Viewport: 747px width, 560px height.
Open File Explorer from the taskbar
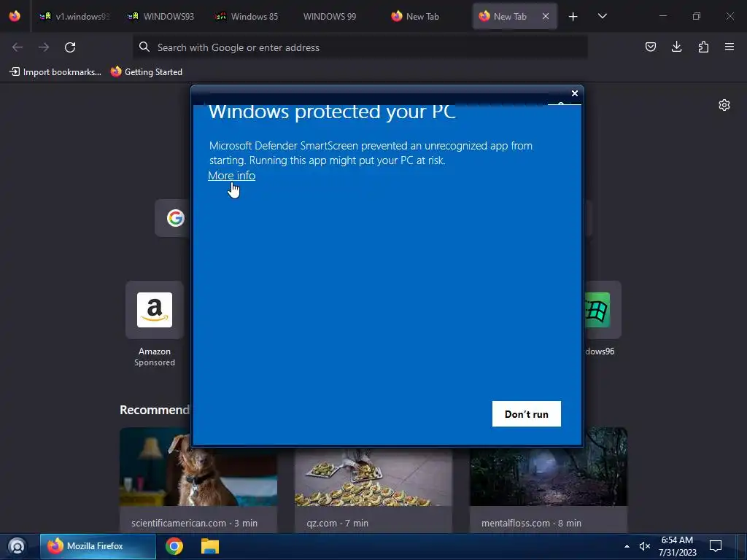click(209, 546)
